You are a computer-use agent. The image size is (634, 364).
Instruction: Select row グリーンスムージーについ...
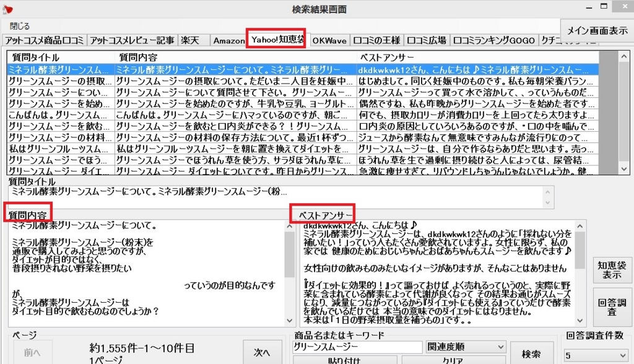pos(303,92)
